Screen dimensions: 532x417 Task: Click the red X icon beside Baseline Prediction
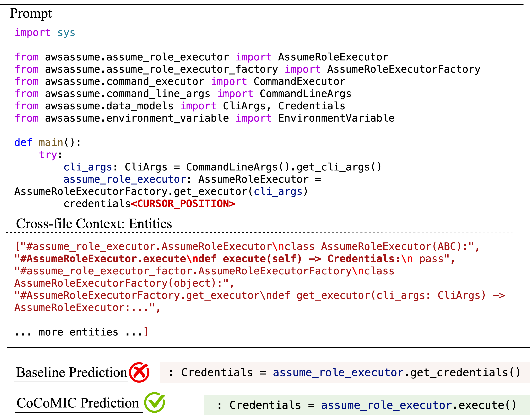[x=139, y=372]
